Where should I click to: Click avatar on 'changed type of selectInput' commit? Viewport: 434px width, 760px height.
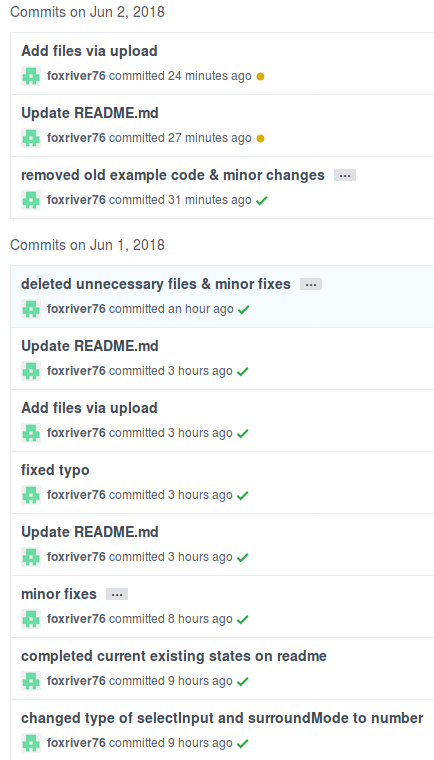(31, 743)
